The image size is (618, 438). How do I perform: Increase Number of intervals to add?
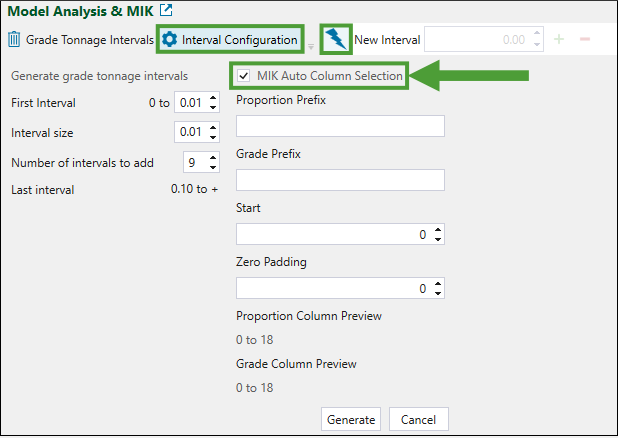click(x=214, y=158)
